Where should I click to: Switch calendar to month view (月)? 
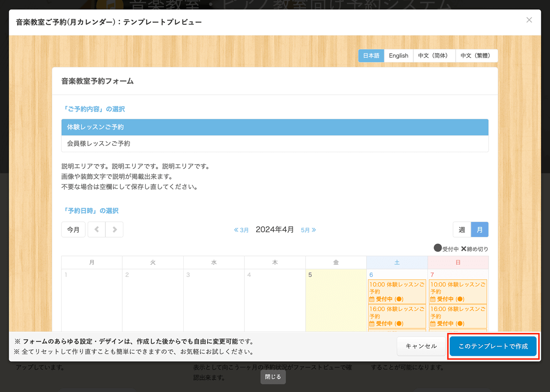pos(479,230)
